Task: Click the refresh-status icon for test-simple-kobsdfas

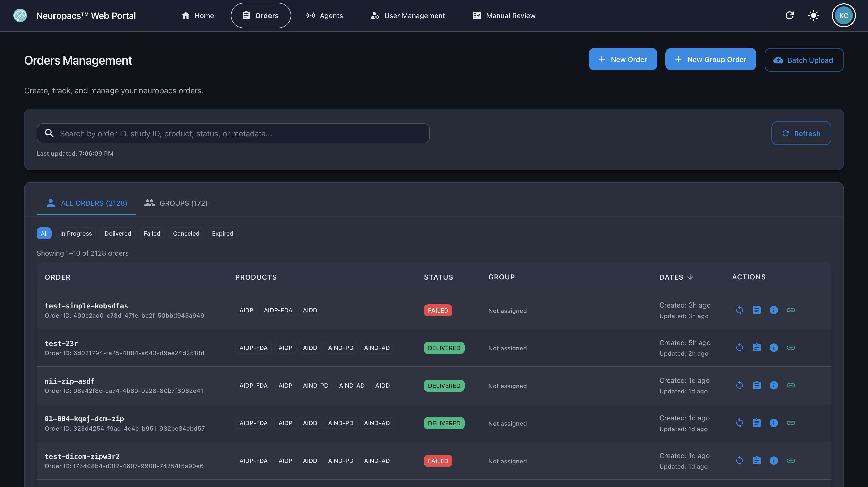Action: tap(740, 310)
